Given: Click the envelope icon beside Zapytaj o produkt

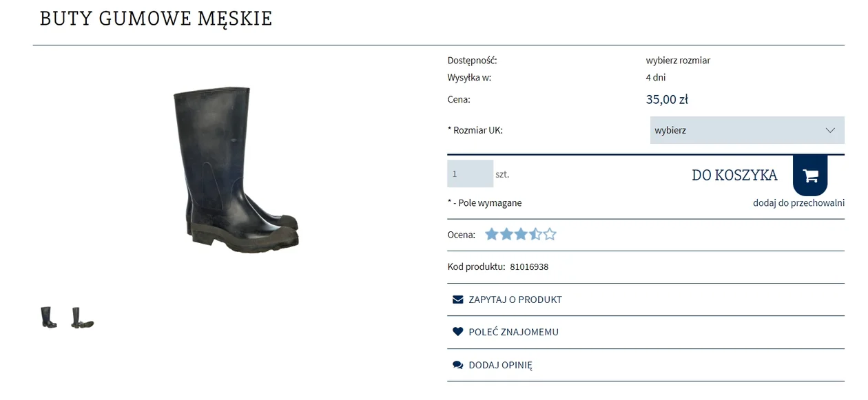Looking at the screenshot, I should click(457, 299).
